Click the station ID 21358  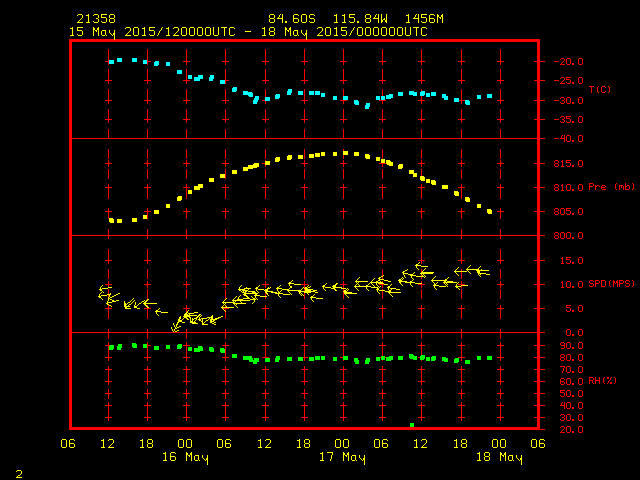pyautogui.click(x=96, y=19)
